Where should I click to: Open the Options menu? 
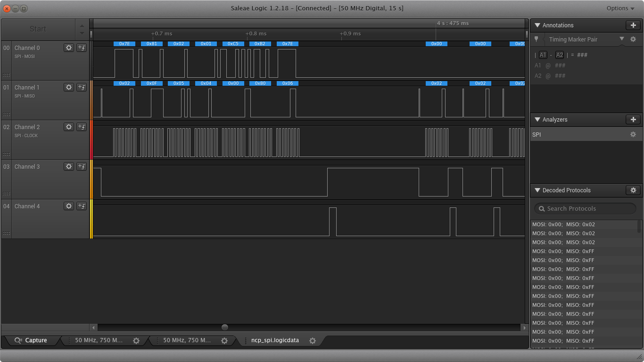click(619, 8)
